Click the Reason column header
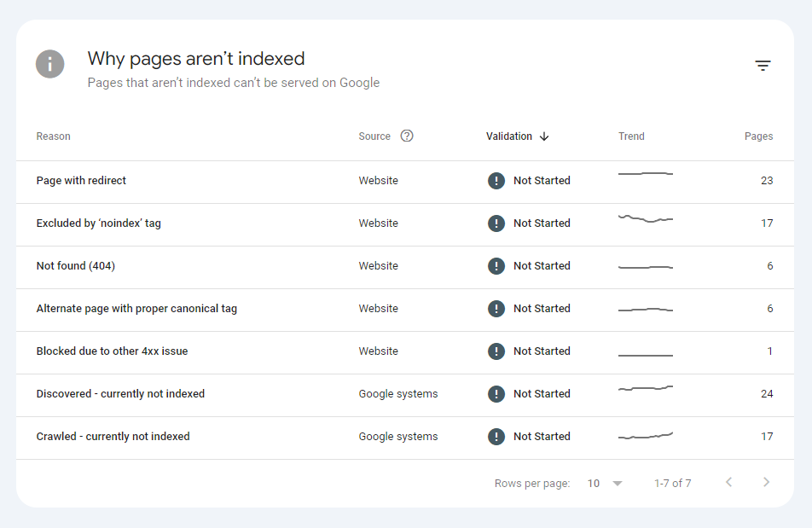The image size is (812, 528). [53, 136]
